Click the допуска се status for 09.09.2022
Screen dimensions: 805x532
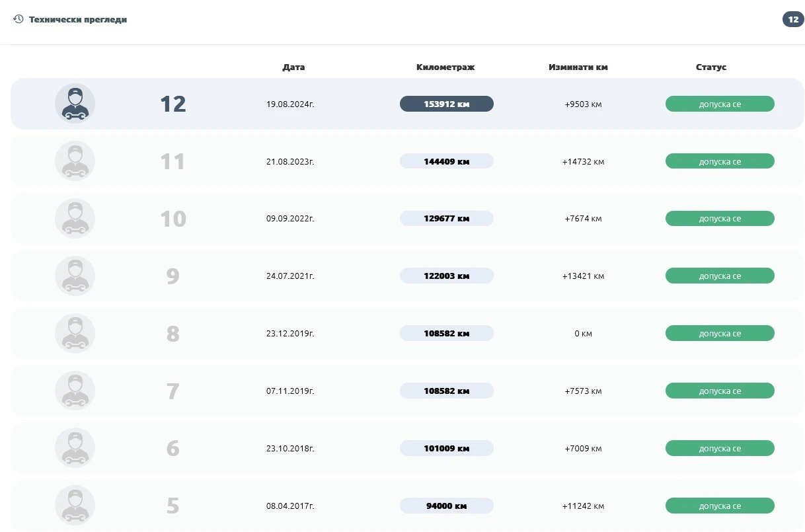pos(719,219)
